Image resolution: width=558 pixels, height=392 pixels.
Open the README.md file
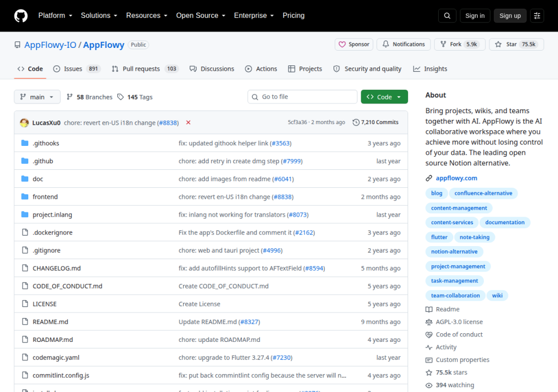pos(50,322)
